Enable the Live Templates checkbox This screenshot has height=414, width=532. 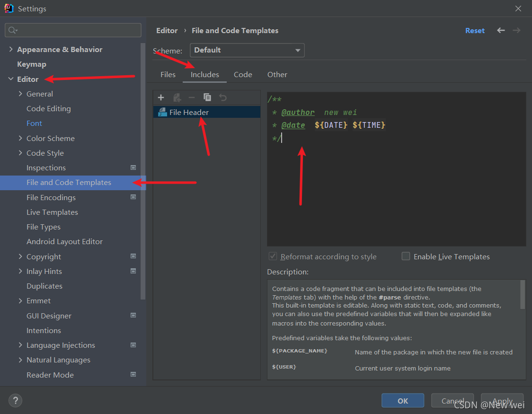point(406,256)
